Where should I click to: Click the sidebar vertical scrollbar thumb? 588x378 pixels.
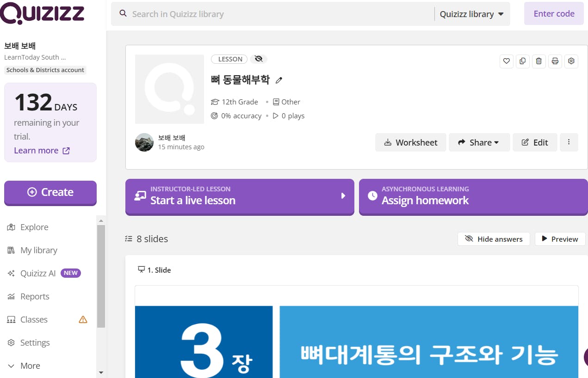pyautogui.click(x=101, y=276)
